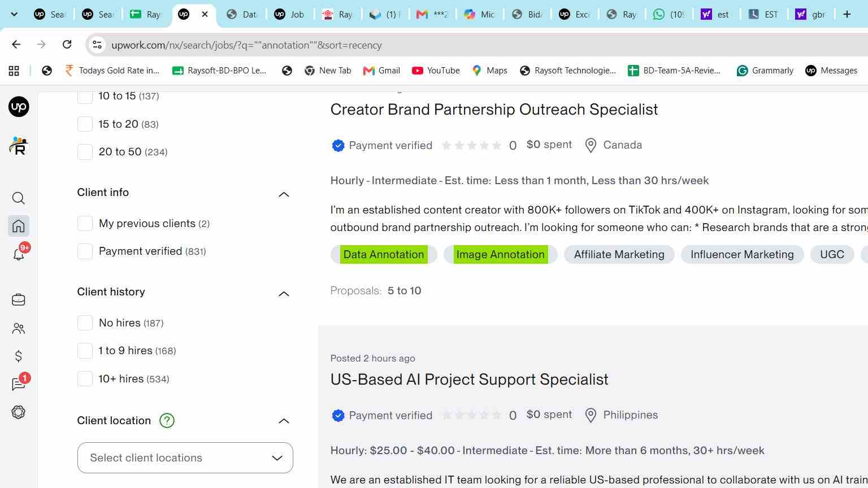The width and height of the screenshot is (868, 488).
Task: Open the Upwork search magnifier icon in sidebar
Action: point(19,198)
